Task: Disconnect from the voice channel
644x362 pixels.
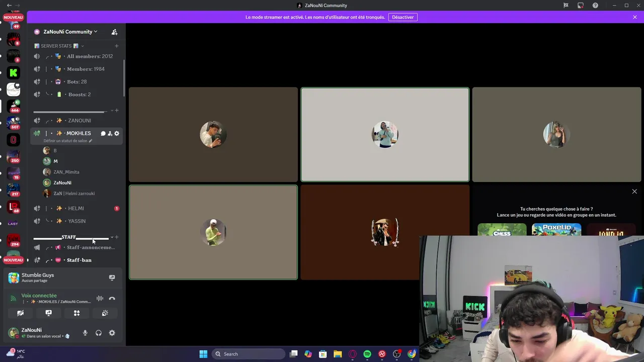Action: (x=112, y=299)
